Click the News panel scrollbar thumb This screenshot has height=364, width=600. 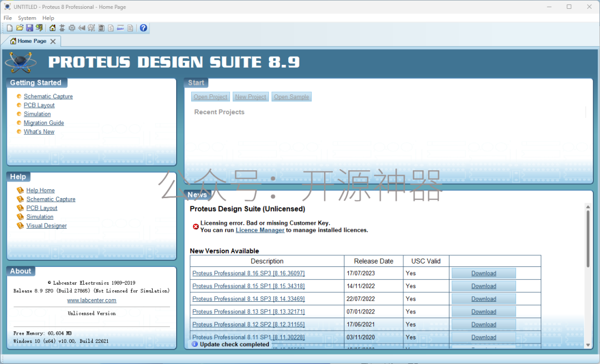coord(588,239)
